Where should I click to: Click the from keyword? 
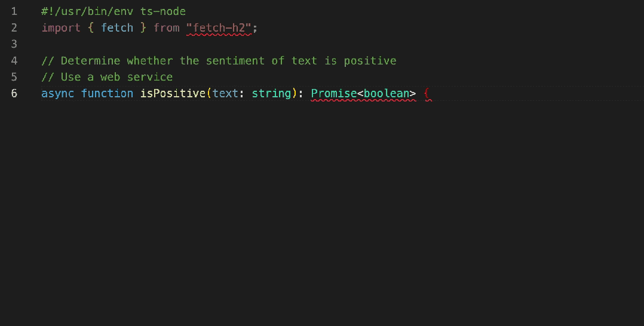pos(166,27)
